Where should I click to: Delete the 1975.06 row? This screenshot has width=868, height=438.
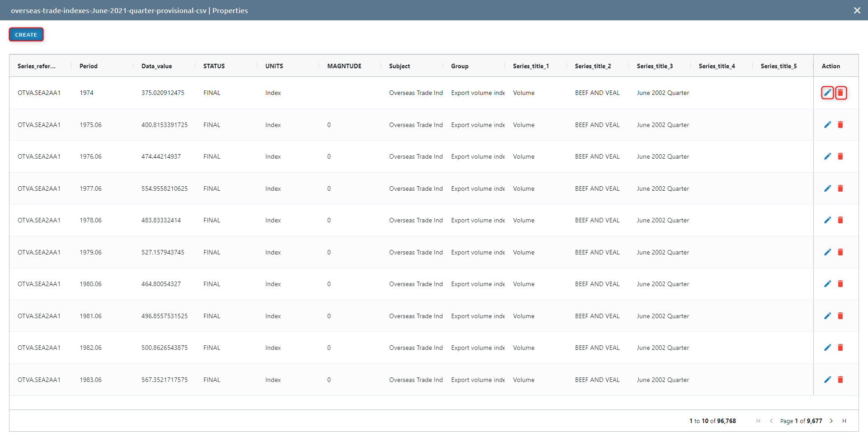click(x=840, y=125)
